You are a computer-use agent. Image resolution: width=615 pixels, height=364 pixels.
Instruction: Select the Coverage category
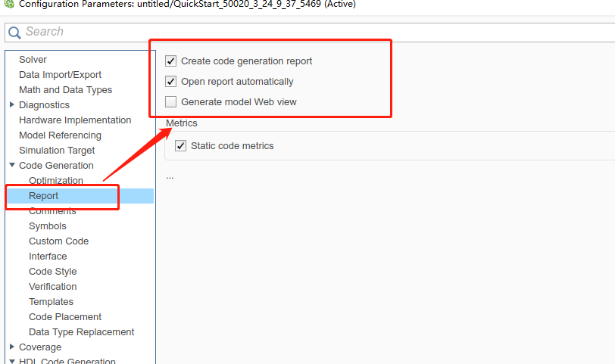pos(40,347)
